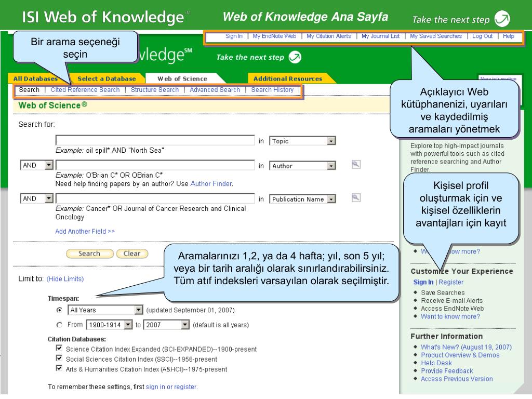The image size is (532, 399).
Task: Click arrow icon beside slide header slogan
Action: (x=502, y=19)
